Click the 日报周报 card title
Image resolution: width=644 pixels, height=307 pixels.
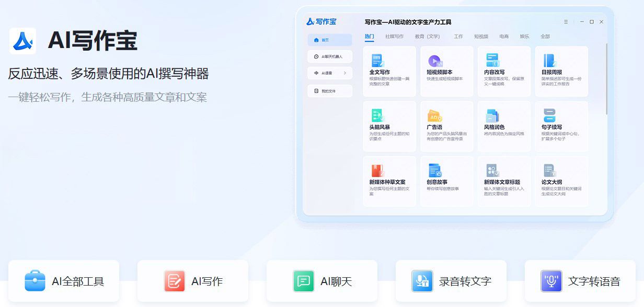pyautogui.click(x=552, y=72)
